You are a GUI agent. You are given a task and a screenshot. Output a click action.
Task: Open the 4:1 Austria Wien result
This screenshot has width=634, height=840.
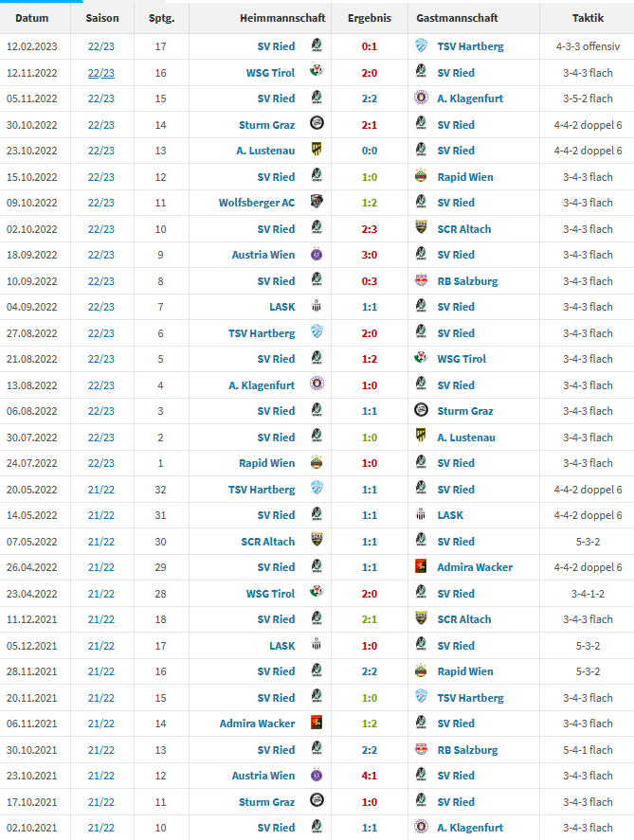(x=370, y=776)
